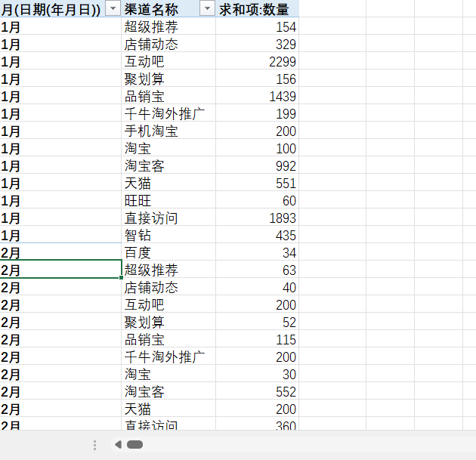Select the value cell 551
The height and width of the screenshot is (460, 476).
[x=258, y=183]
